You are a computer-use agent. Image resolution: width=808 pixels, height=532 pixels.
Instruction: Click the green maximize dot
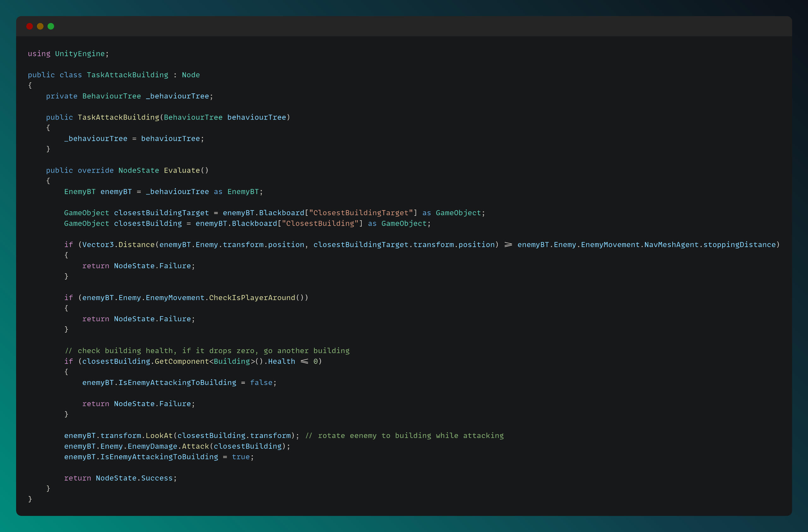click(51, 26)
